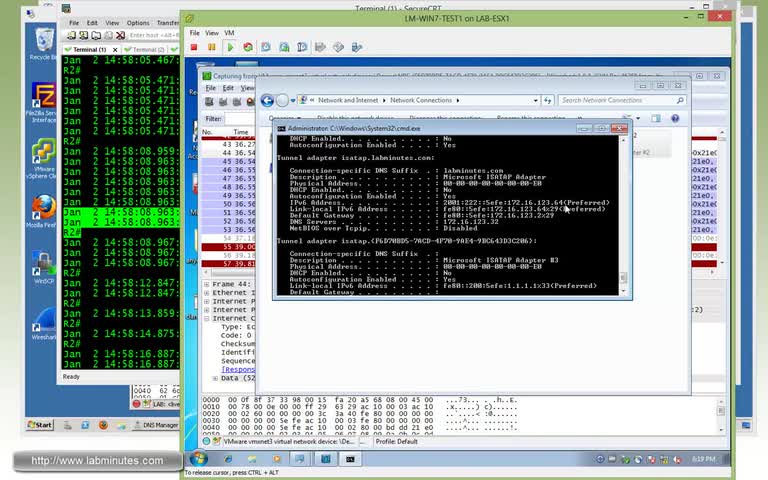Expand Frame 44 row in Wireshark details

207,284
